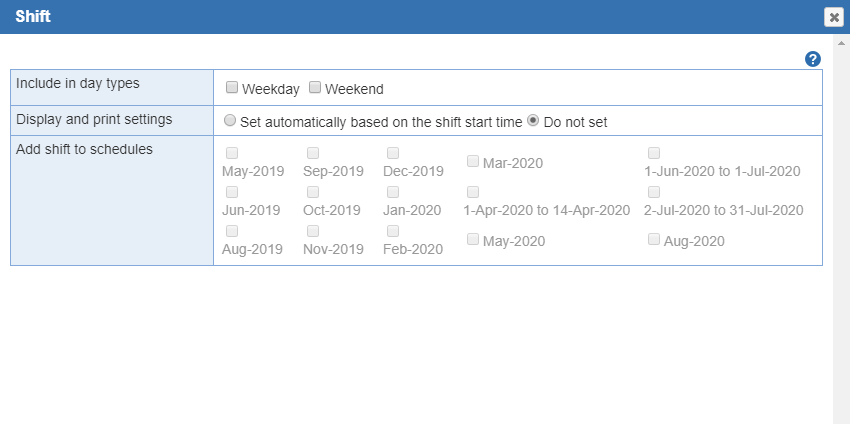Tick the Sep-2019 schedule checkbox

click(x=313, y=153)
